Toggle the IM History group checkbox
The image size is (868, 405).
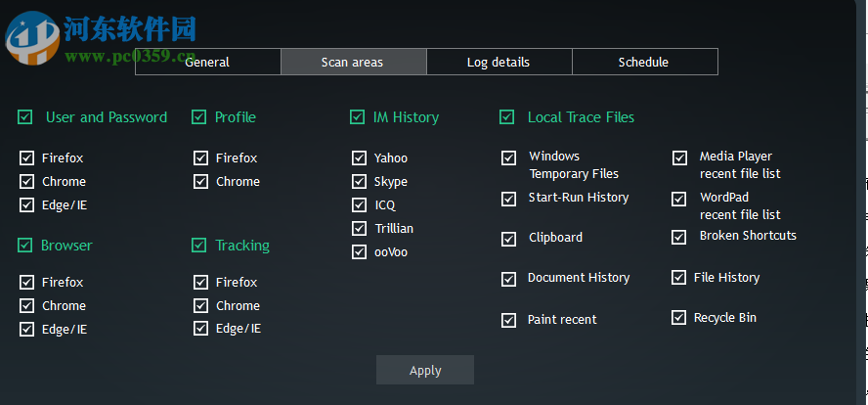click(357, 116)
